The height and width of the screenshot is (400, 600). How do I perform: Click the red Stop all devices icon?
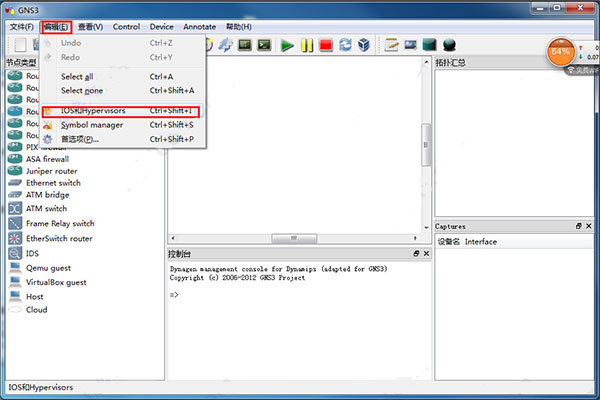[x=326, y=45]
